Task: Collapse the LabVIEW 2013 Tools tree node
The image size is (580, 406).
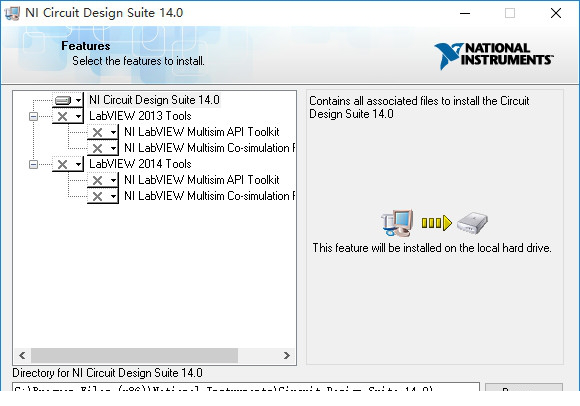Action: [33, 116]
